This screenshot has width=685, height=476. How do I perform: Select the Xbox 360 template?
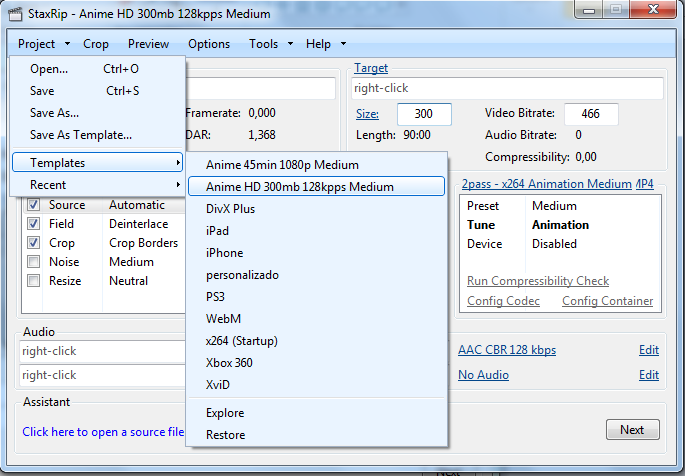[x=316, y=362]
